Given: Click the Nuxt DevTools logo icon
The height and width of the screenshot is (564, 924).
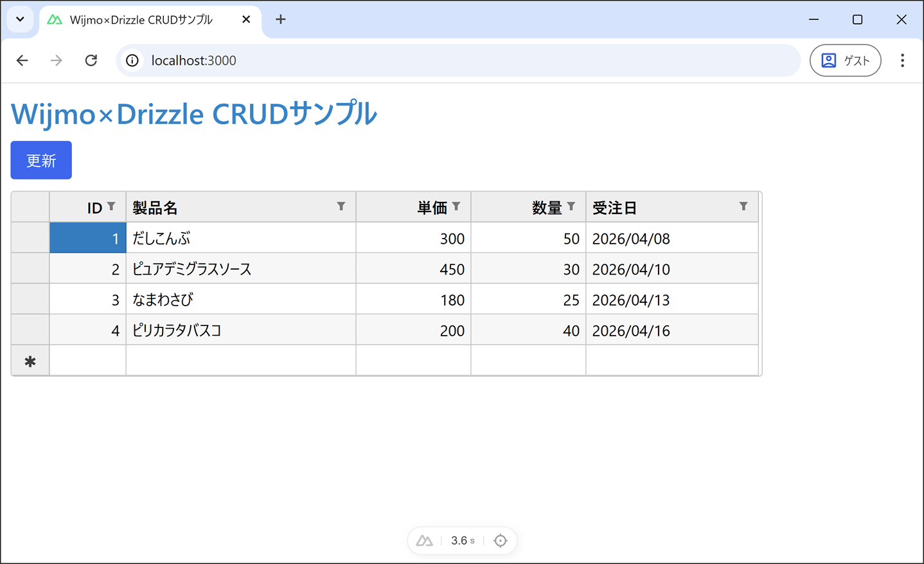Looking at the screenshot, I should pos(424,541).
